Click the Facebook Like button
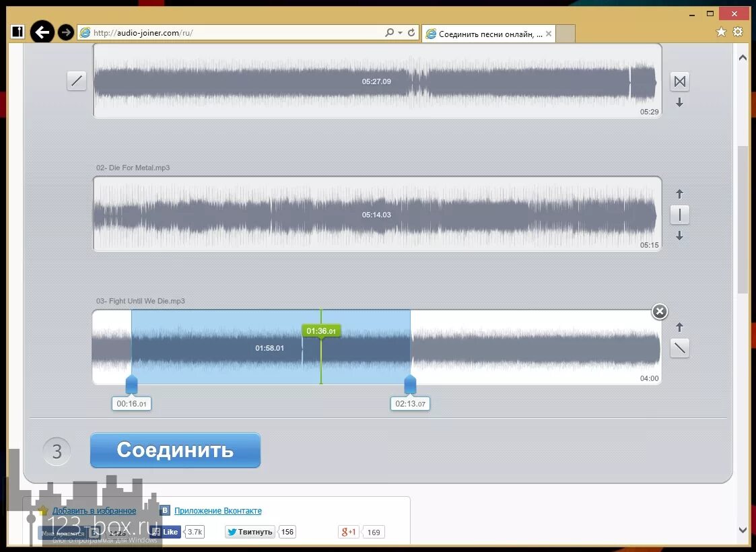Viewport: 756px width, 552px height. tap(165, 532)
